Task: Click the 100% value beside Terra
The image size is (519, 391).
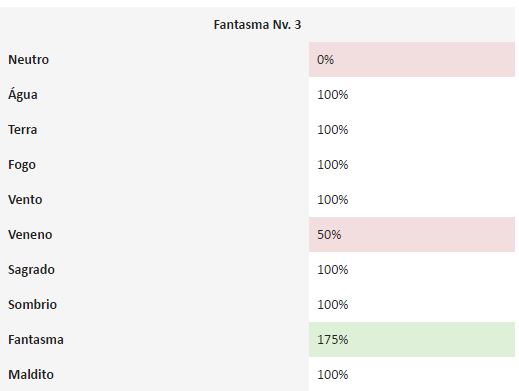Action: pyautogui.click(x=332, y=130)
